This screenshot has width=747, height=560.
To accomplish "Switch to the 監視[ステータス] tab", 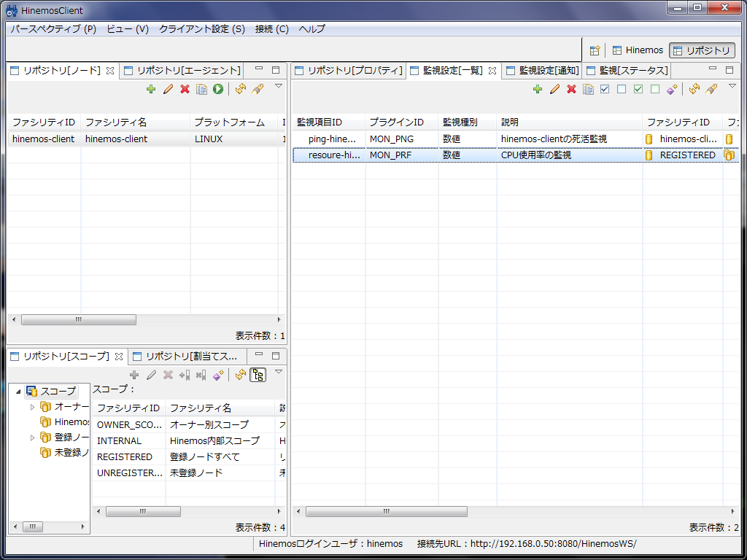I will tap(627, 71).
